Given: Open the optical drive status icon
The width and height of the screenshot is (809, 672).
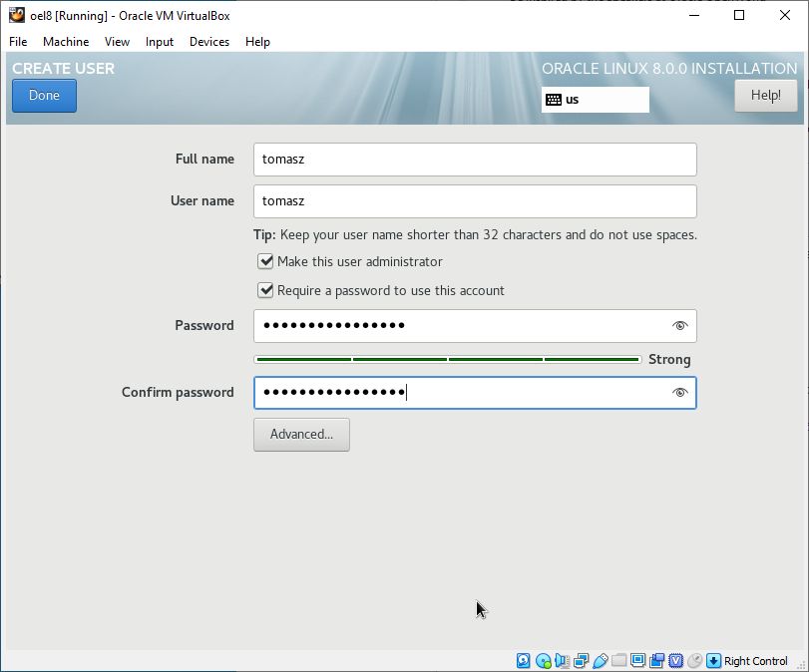Looking at the screenshot, I should tap(543, 661).
